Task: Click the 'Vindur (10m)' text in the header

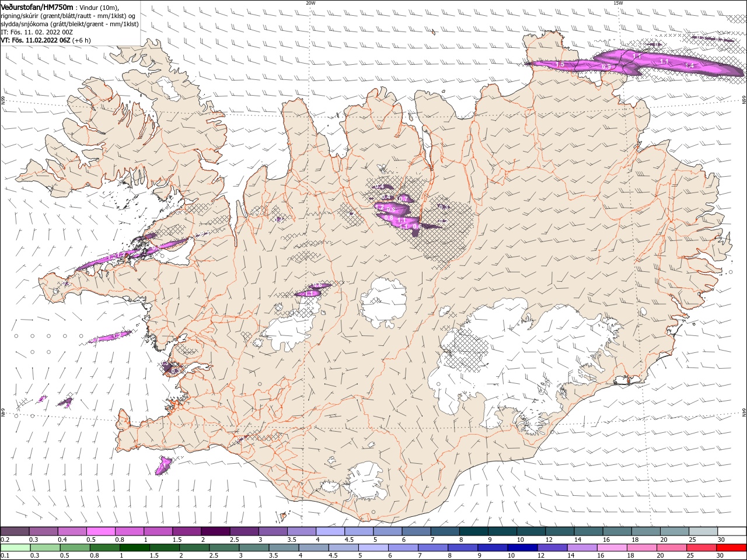Action: pyautogui.click(x=99, y=7)
